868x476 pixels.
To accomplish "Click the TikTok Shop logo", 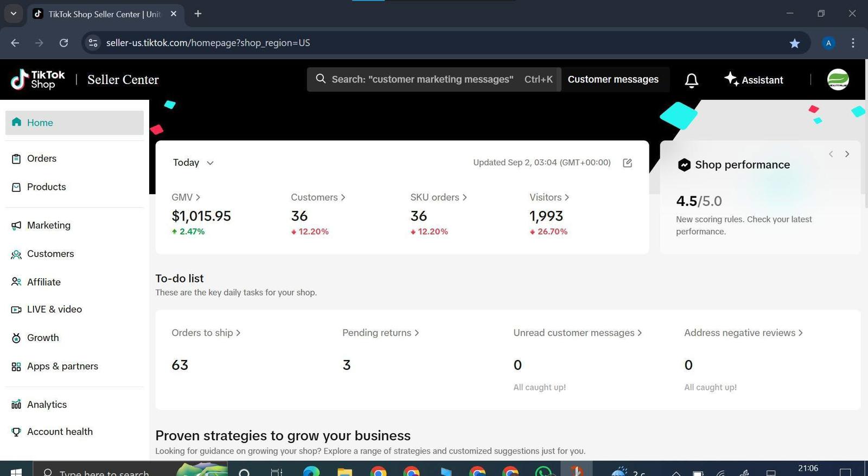I will coord(38,80).
